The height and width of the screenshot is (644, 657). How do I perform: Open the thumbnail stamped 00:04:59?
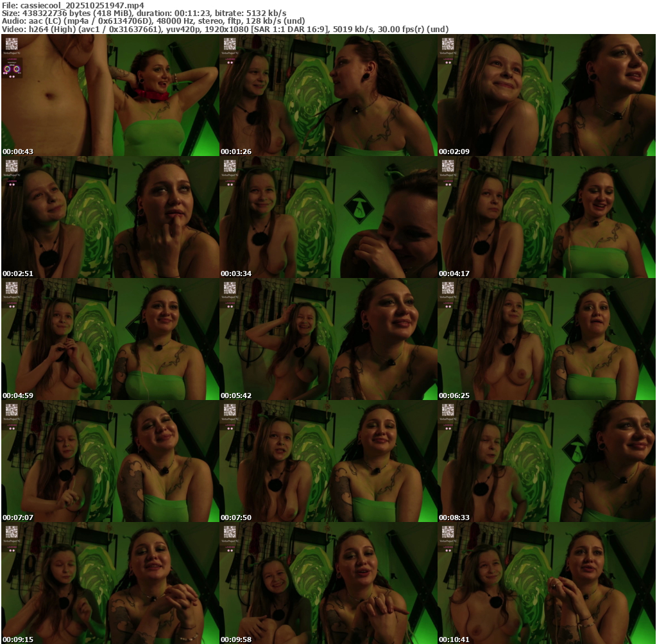pyautogui.click(x=110, y=339)
